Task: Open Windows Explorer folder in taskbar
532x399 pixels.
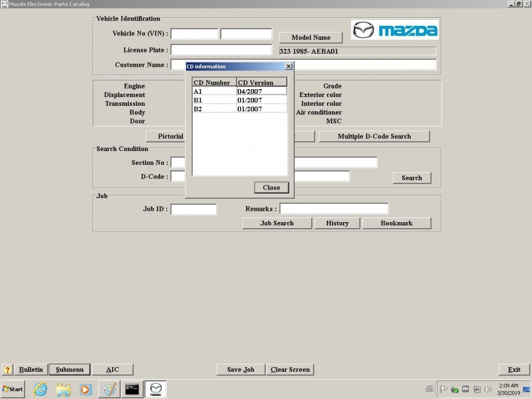Action: [x=63, y=389]
